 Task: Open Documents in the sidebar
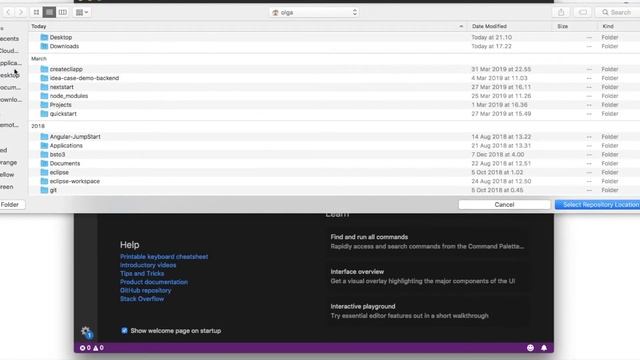click(x=11, y=88)
